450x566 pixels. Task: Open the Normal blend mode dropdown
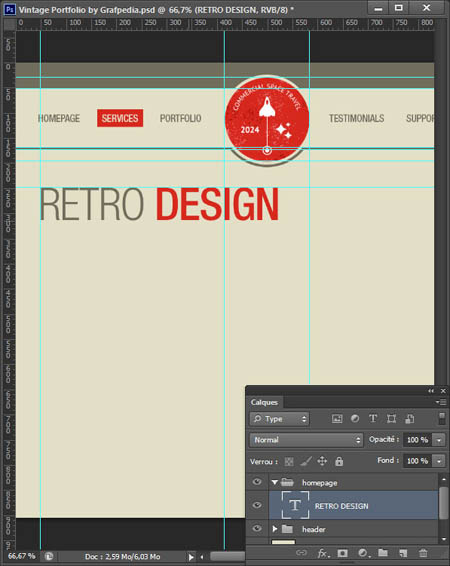click(306, 440)
